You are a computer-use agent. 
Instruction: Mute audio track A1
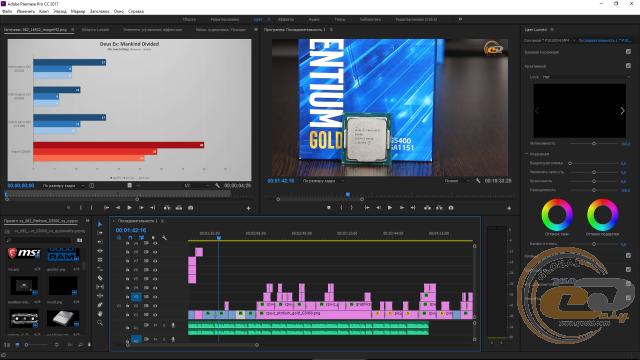pos(155,325)
